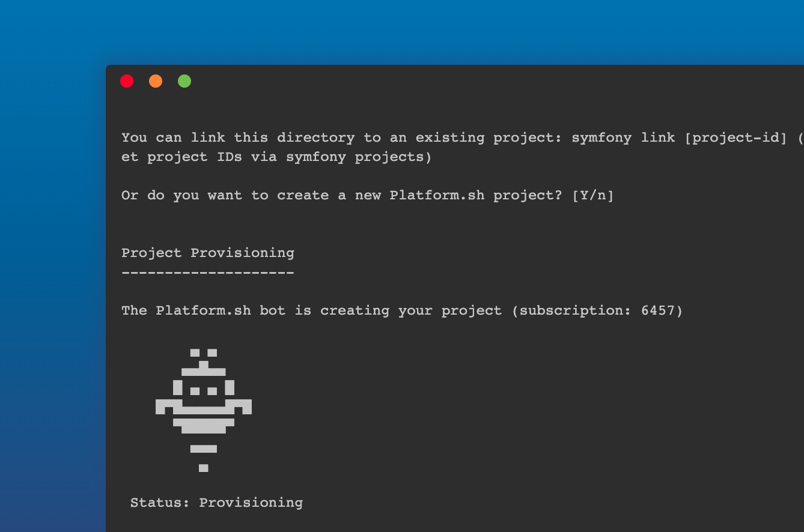Click the 'Project Provisioning' heading
804x532 pixels.
click(x=208, y=253)
